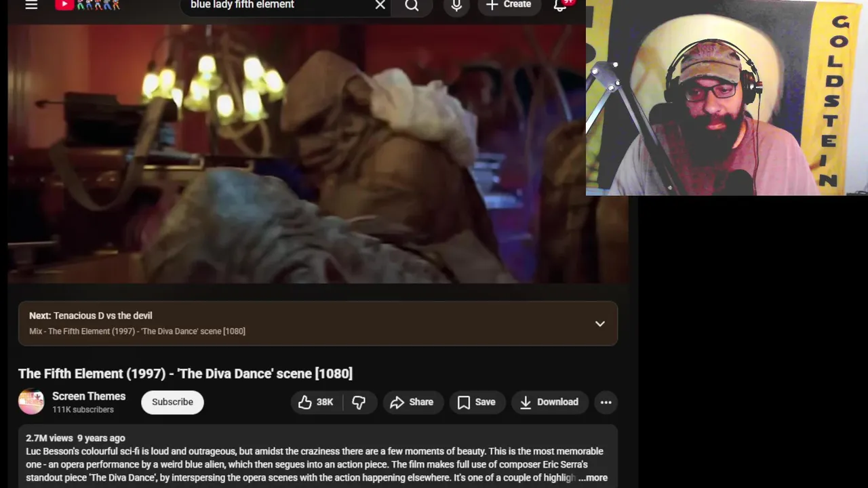This screenshot has width=868, height=488.
Task: Click 'Next: Tenacious D vs the devil'
Action: coord(91,315)
